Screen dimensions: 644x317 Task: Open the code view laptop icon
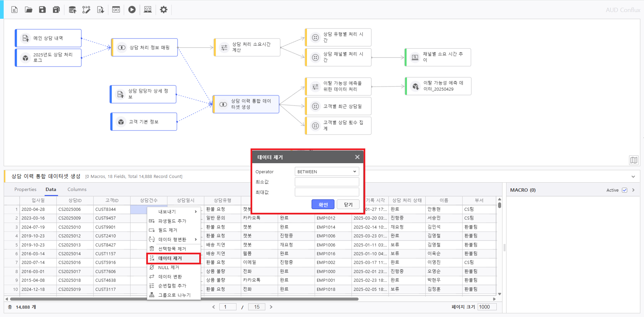coord(148,10)
